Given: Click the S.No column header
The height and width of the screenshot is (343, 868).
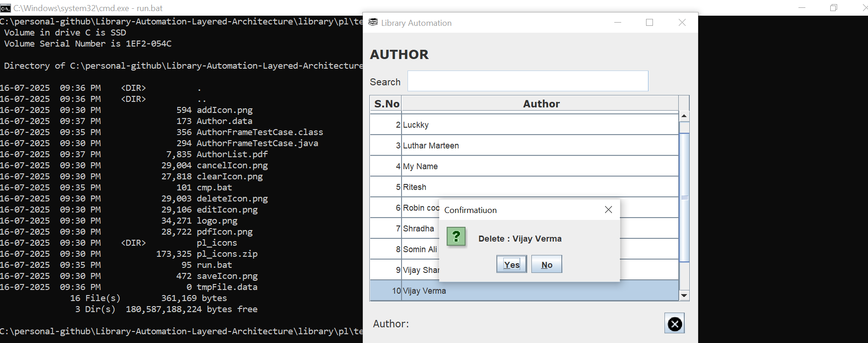Looking at the screenshot, I should coord(386,104).
